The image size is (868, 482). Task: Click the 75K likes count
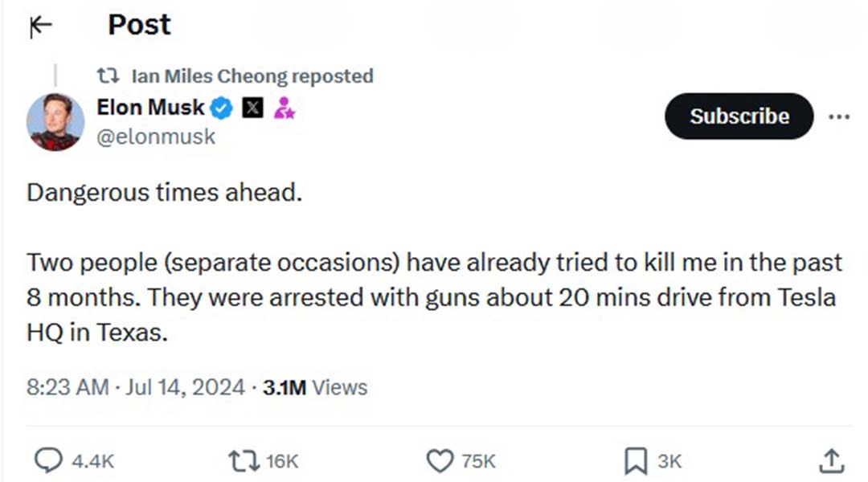tap(478, 461)
